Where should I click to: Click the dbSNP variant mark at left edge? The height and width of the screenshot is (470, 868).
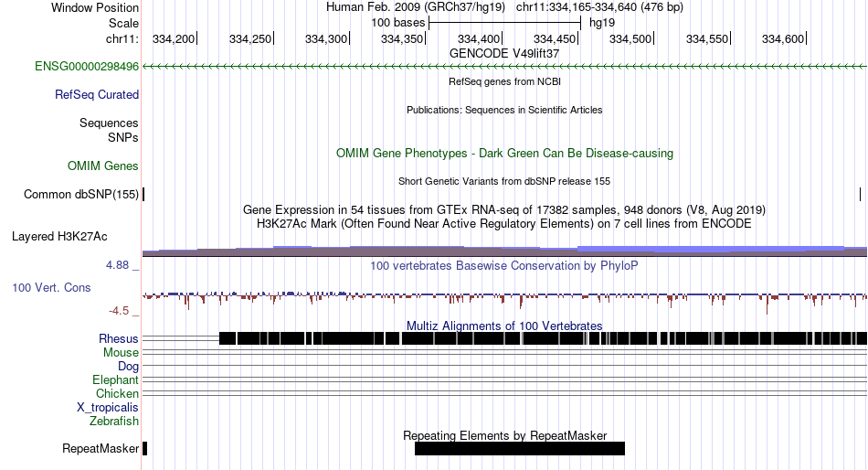click(x=144, y=195)
